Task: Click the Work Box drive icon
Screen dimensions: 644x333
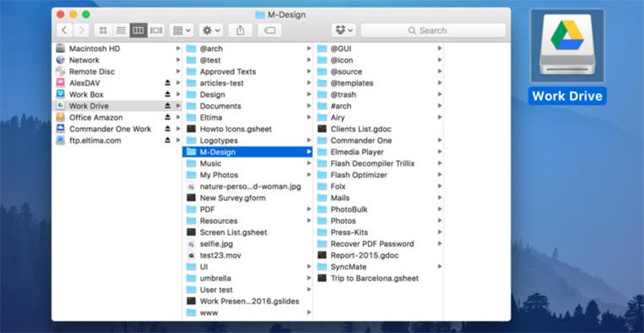Action: 60,94
